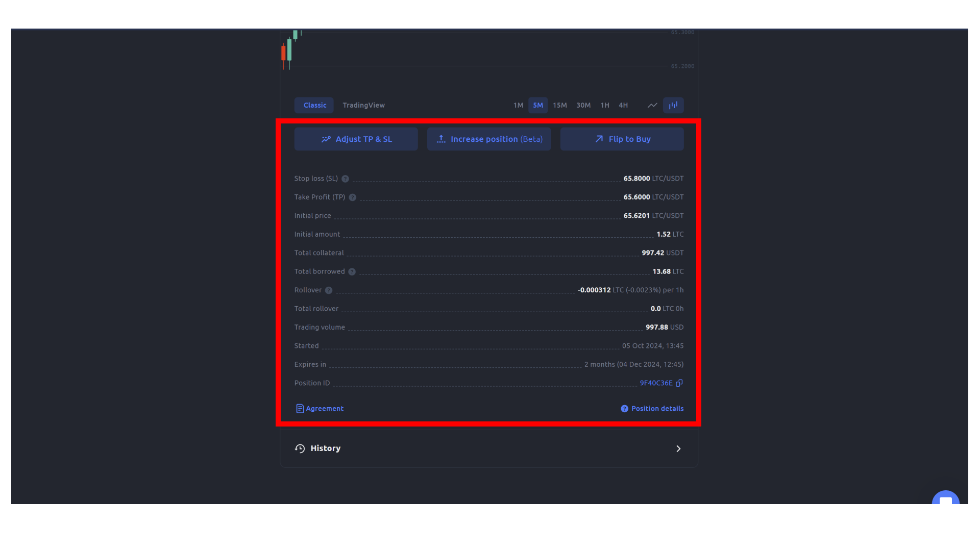
Task: Click the Adjust TP & SL icon
Action: (326, 139)
